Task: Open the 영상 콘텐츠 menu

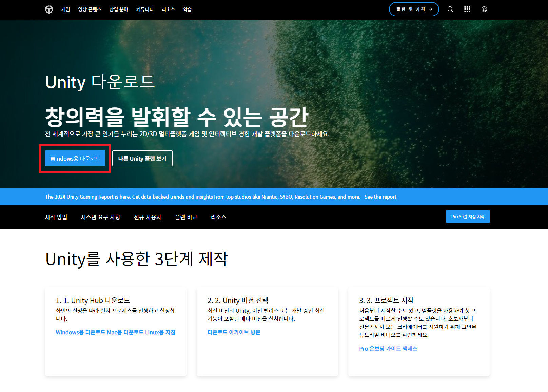Action: (90, 9)
